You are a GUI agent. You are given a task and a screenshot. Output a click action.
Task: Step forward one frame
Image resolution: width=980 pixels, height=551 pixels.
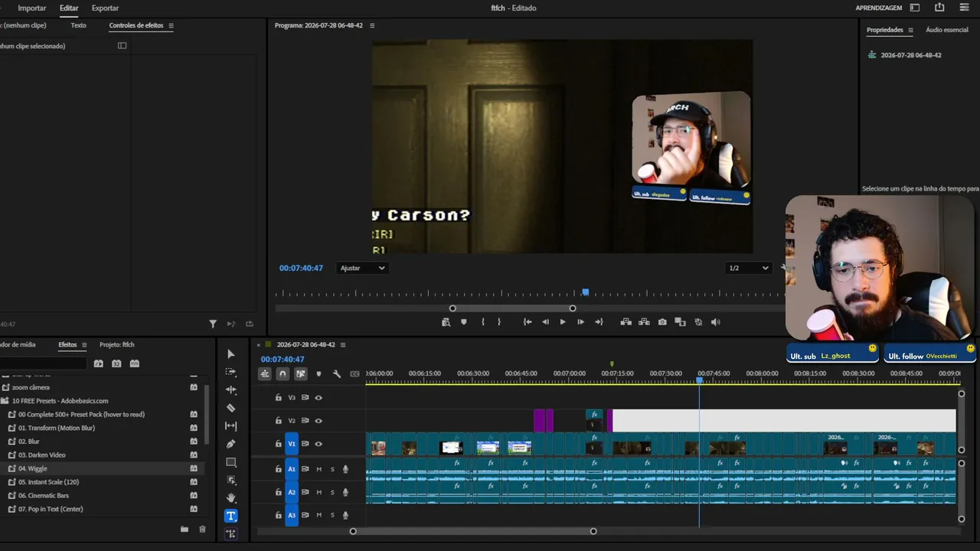(580, 322)
